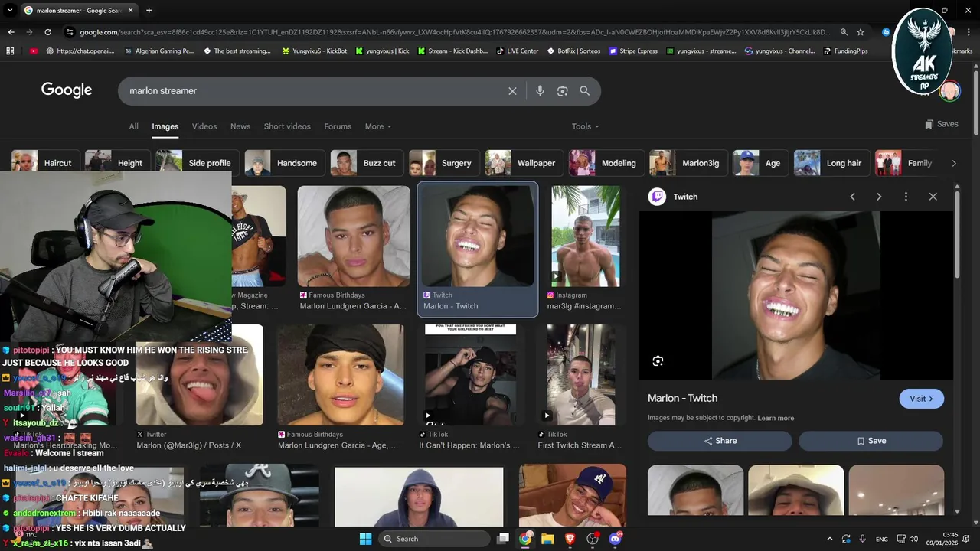Switch to the News tab
The width and height of the screenshot is (980, 551).
point(240,126)
